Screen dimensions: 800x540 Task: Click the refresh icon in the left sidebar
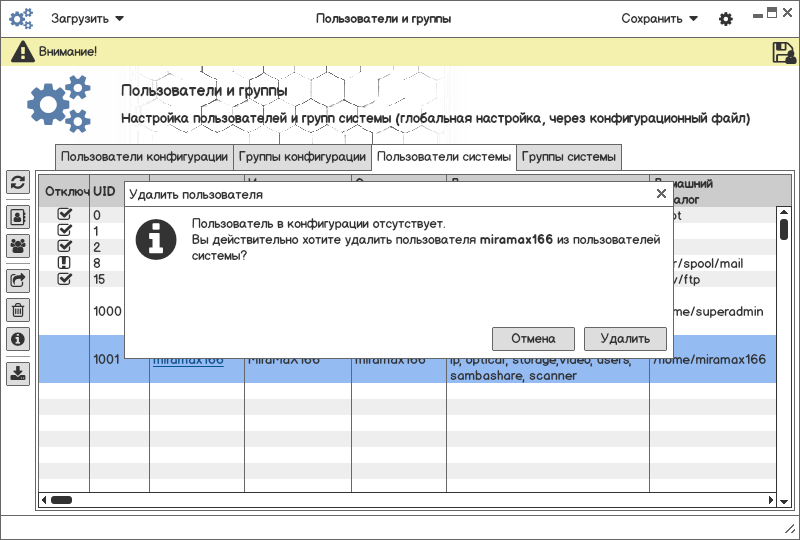point(18,182)
